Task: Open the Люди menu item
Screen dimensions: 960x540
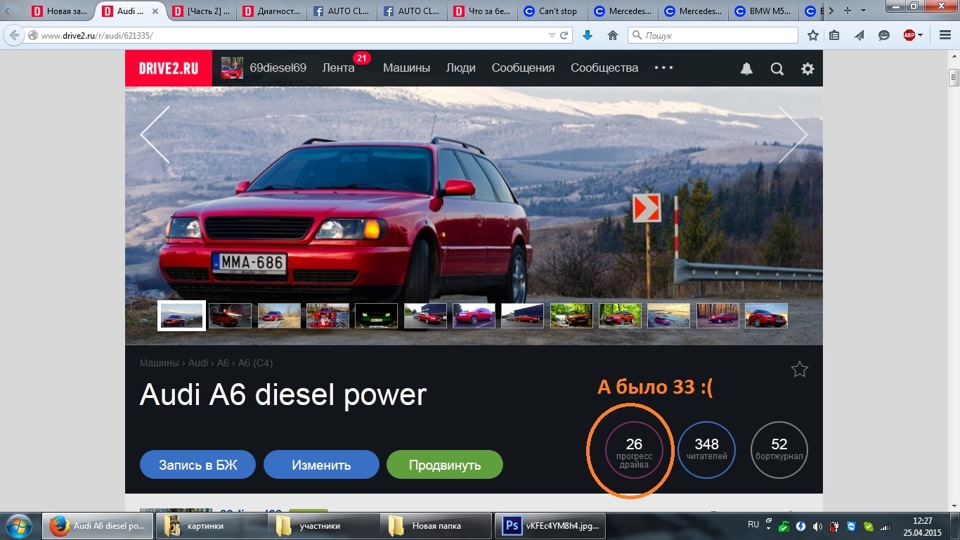Action: click(460, 68)
